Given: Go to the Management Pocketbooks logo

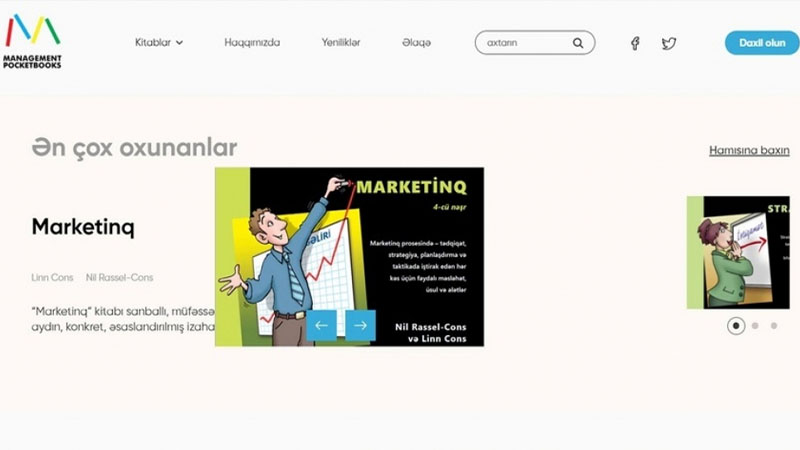Looking at the screenshot, I should [x=32, y=41].
